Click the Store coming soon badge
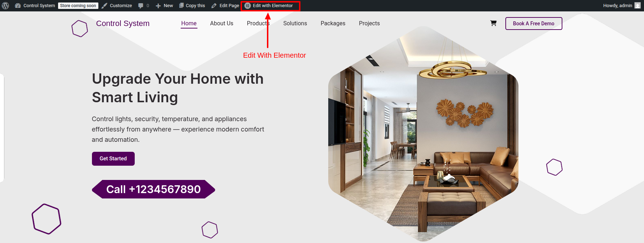This screenshot has height=243, width=644. pos(78,6)
